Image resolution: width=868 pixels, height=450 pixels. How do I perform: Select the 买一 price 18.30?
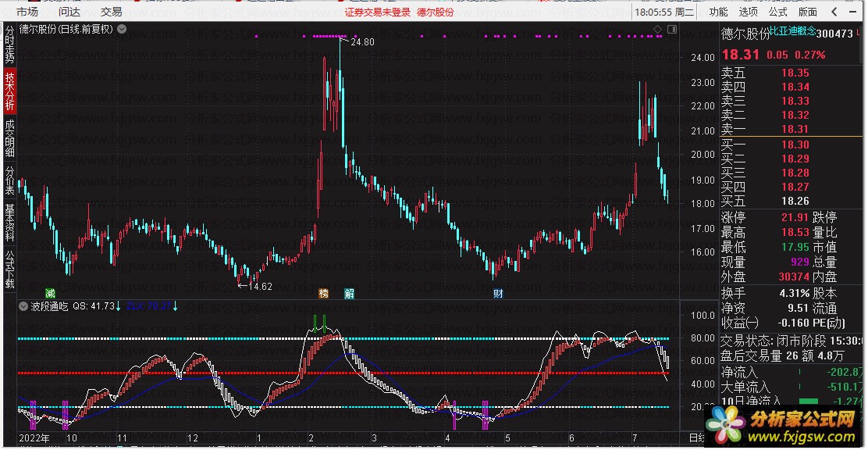click(x=795, y=145)
